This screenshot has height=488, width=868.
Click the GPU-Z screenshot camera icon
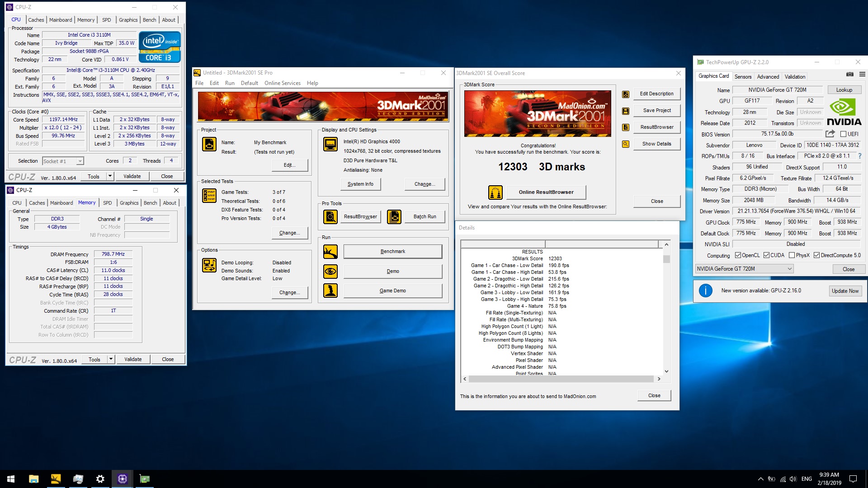tap(849, 74)
